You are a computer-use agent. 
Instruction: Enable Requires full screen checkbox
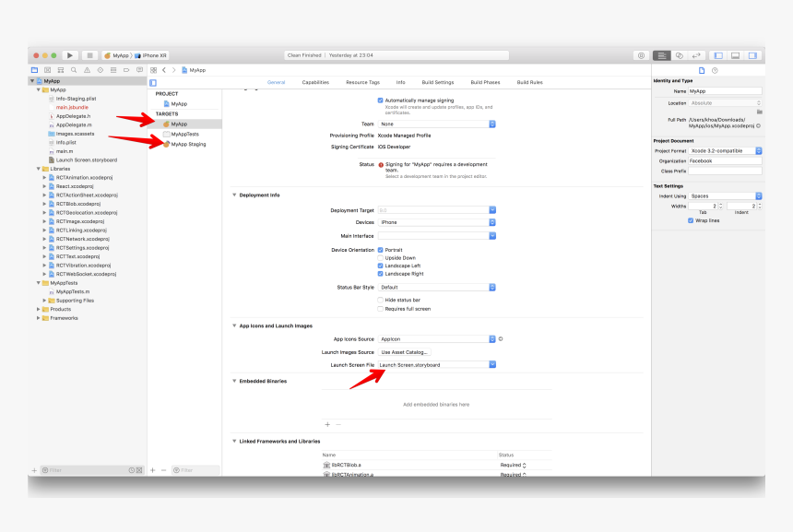point(380,309)
